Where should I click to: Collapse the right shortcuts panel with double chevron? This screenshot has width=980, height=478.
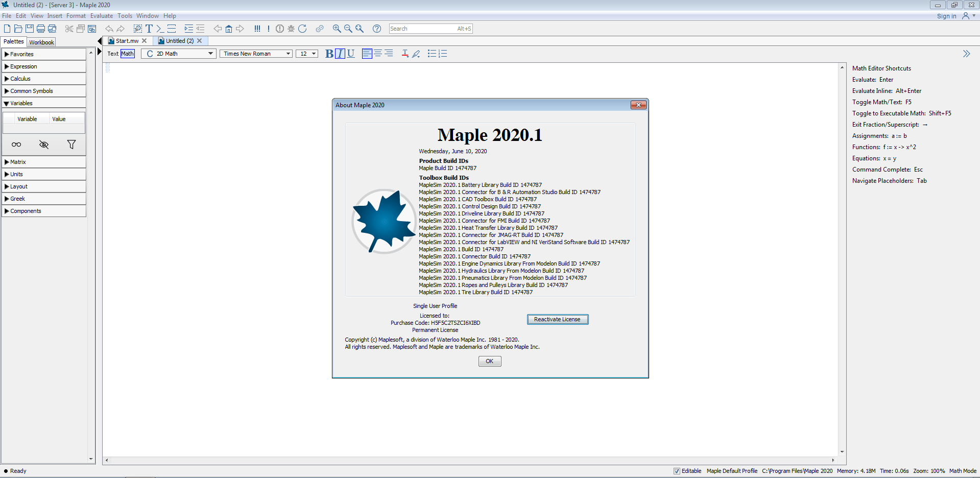[966, 54]
